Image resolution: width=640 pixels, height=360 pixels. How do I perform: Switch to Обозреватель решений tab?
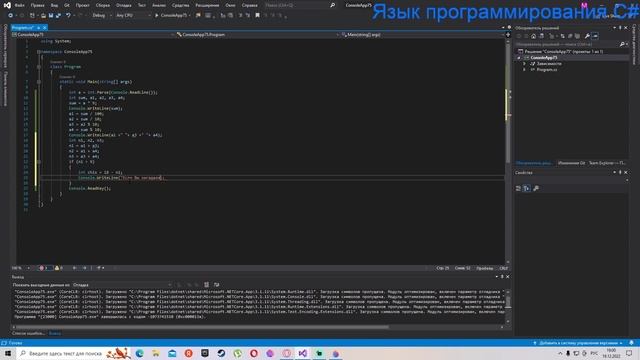pos(533,163)
